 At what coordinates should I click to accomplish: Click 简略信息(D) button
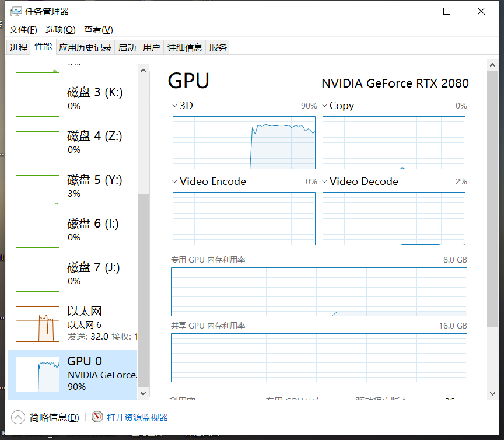point(54,417)
